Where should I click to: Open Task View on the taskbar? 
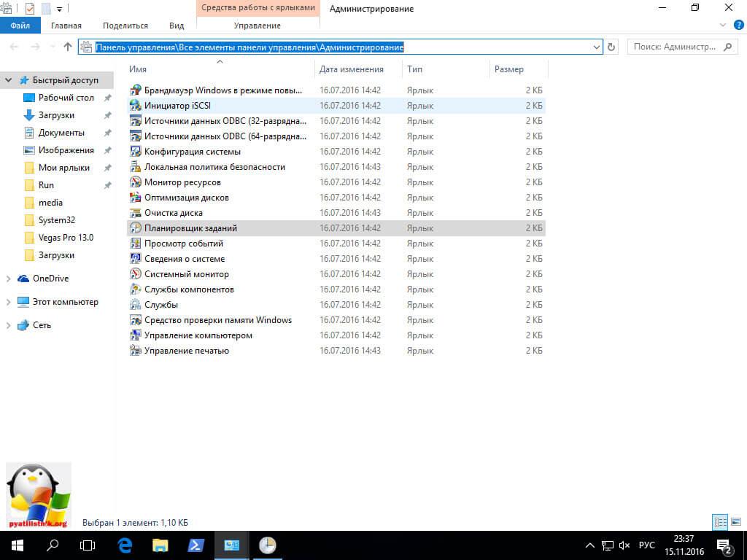coord(88,545)
